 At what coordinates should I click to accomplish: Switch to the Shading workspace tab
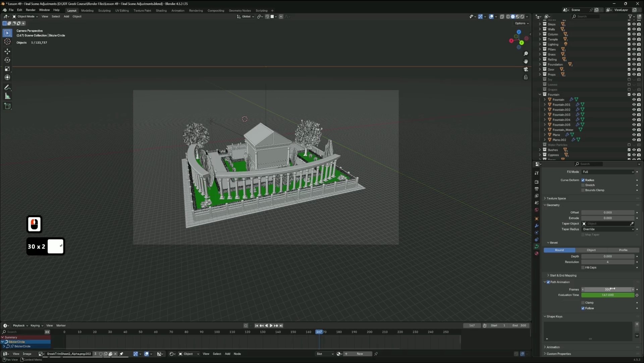(x=161, y=11)
